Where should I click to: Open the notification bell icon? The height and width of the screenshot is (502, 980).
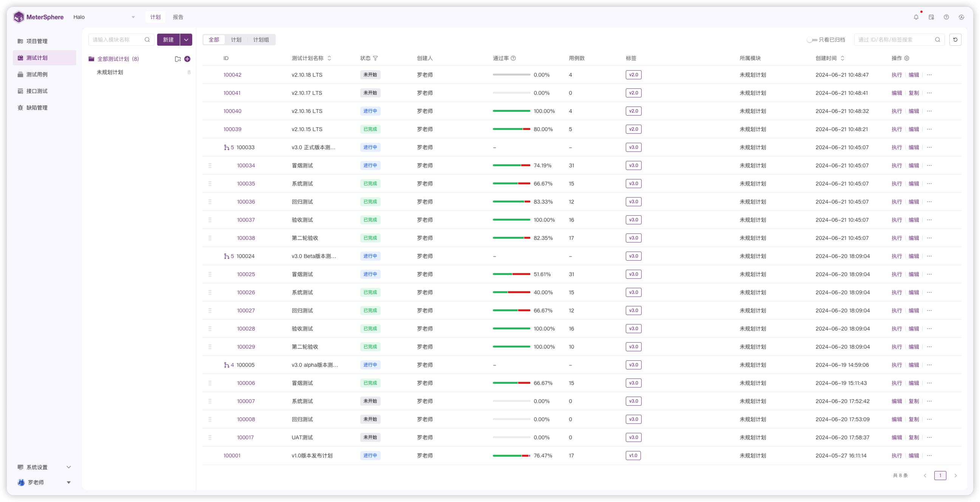pyautogui.click(x=916, y=17)
